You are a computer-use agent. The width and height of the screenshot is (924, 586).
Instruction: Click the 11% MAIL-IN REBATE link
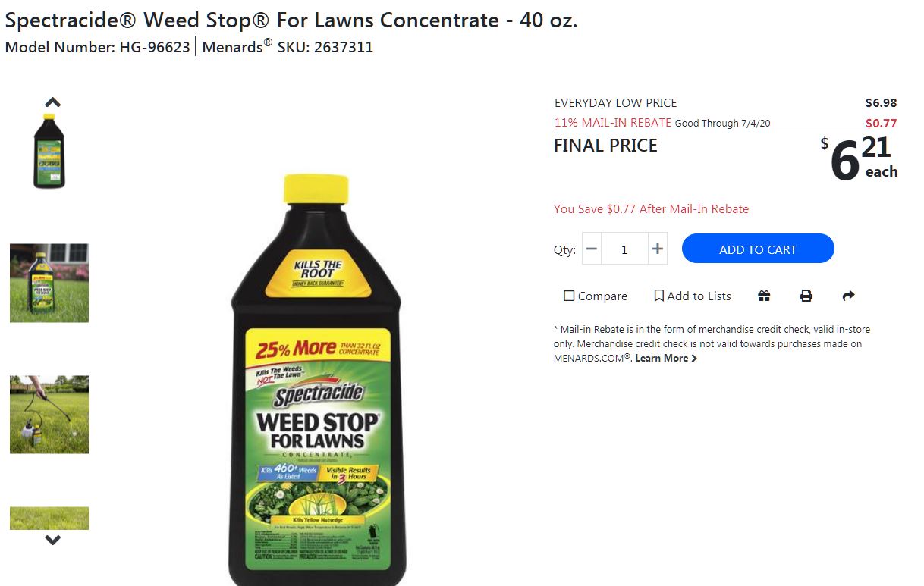pos(613,122)
